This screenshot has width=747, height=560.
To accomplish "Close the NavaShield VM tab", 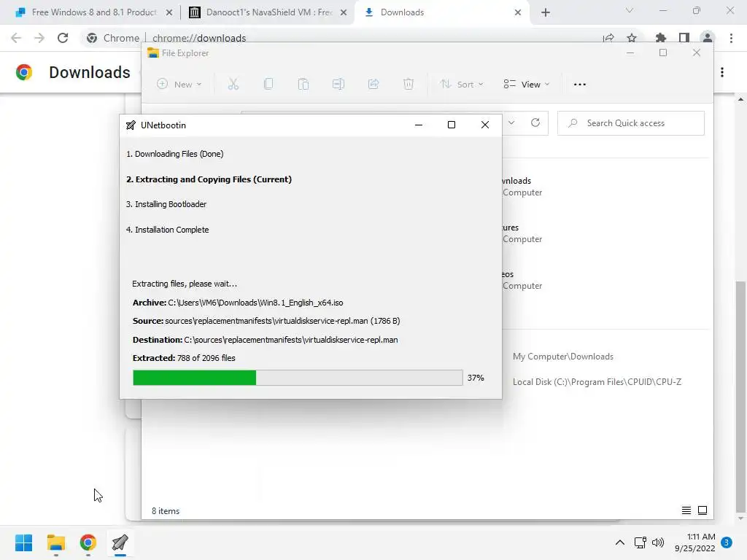I will pos(344,13).
